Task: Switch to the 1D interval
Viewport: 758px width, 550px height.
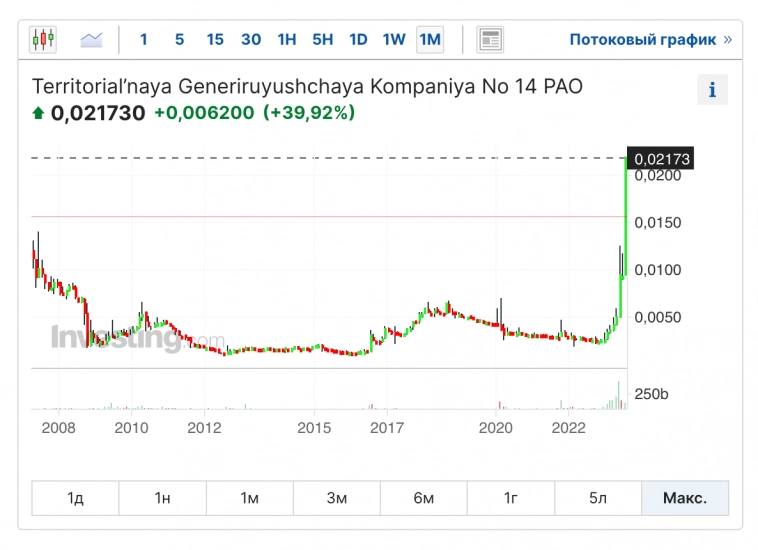Action: coord(358,40)
